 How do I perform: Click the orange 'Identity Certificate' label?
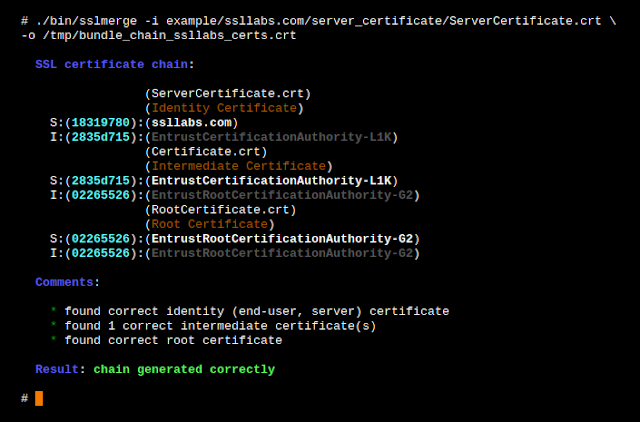pos(224,108)
